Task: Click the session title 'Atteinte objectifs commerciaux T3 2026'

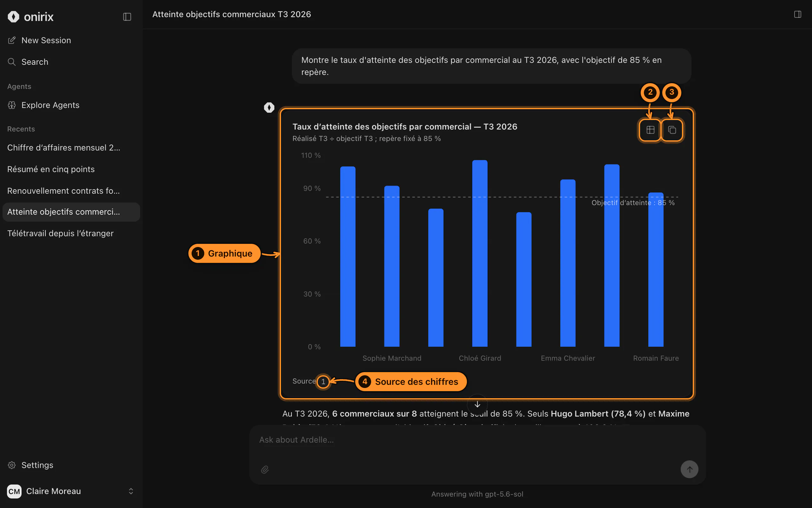Action: [232, 14]
